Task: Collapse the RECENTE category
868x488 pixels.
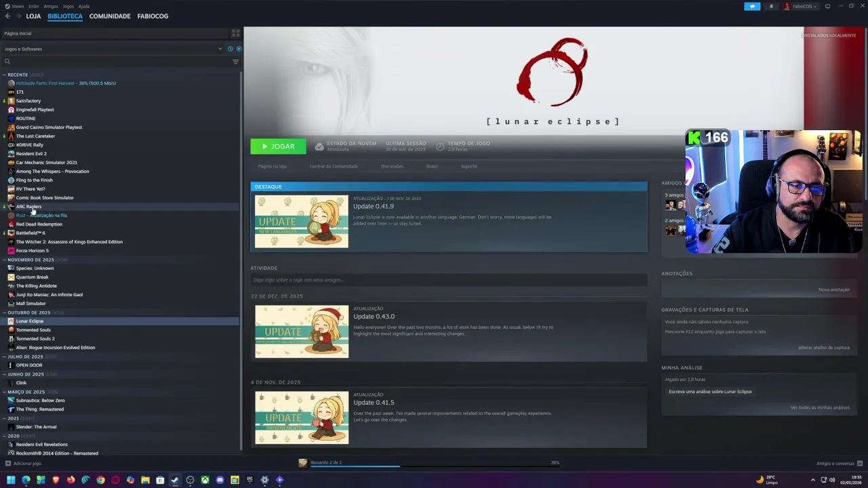Action: pyautogui.click(x=5, y=75)
